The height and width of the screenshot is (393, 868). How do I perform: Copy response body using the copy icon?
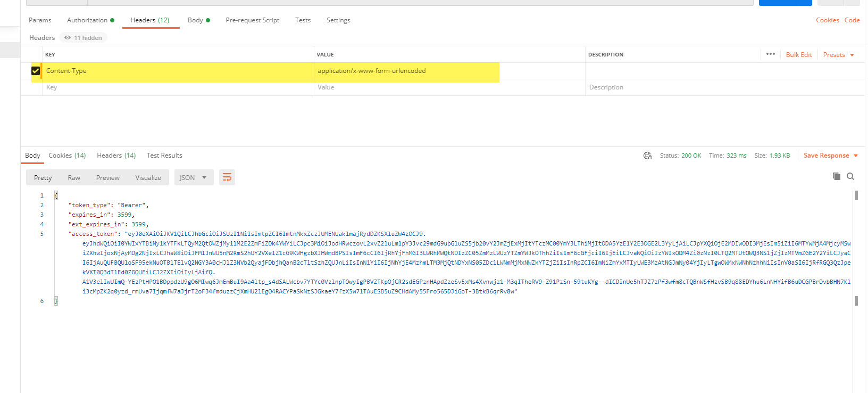click(x=836, y=176)
